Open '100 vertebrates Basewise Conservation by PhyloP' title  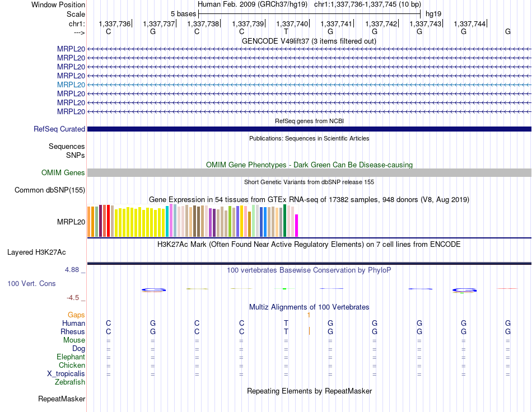[x=309, y=270]
